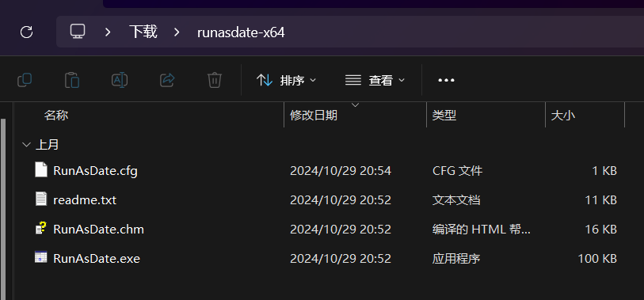Click runasdate-x64 breadcrumb segment

[x=241, y=32]
